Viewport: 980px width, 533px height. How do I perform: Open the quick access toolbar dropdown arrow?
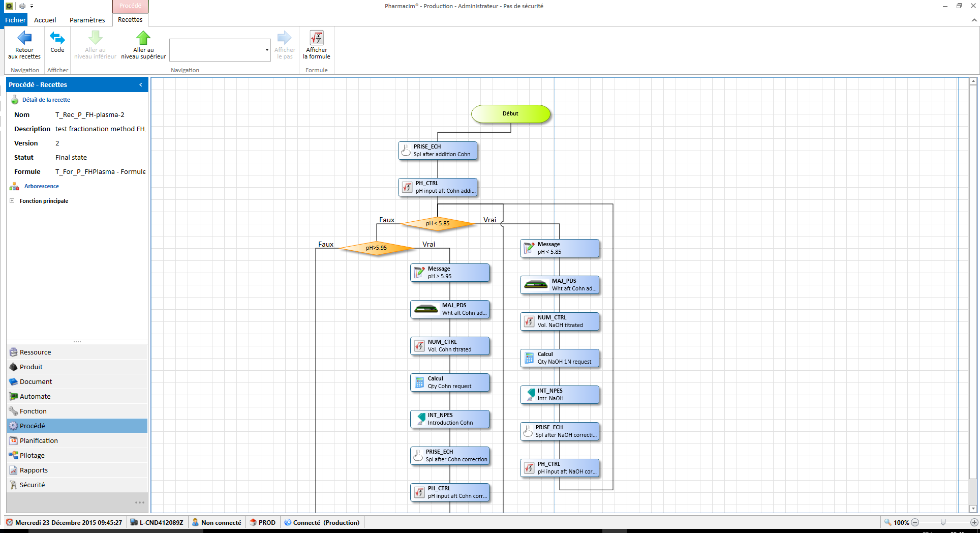click(32, 6)
